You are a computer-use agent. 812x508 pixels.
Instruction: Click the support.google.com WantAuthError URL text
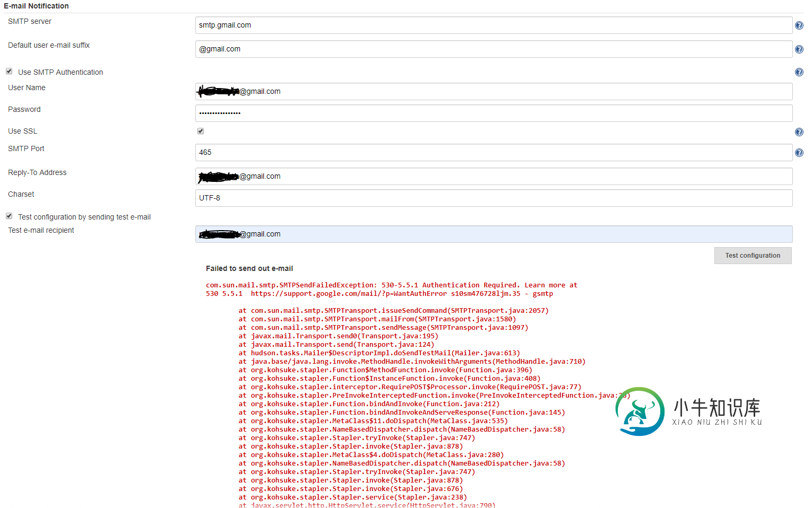coord(349,294)
